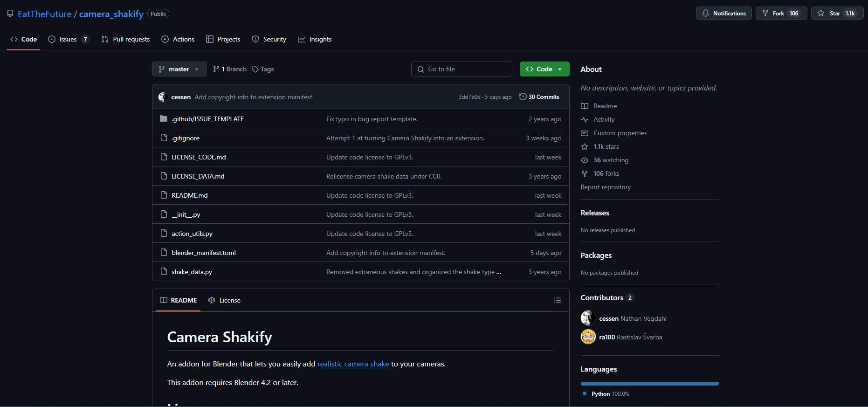Click the file icon beside LICENSE_CODE.md
The width and height of the screenshot is (868, 407).
164,157
